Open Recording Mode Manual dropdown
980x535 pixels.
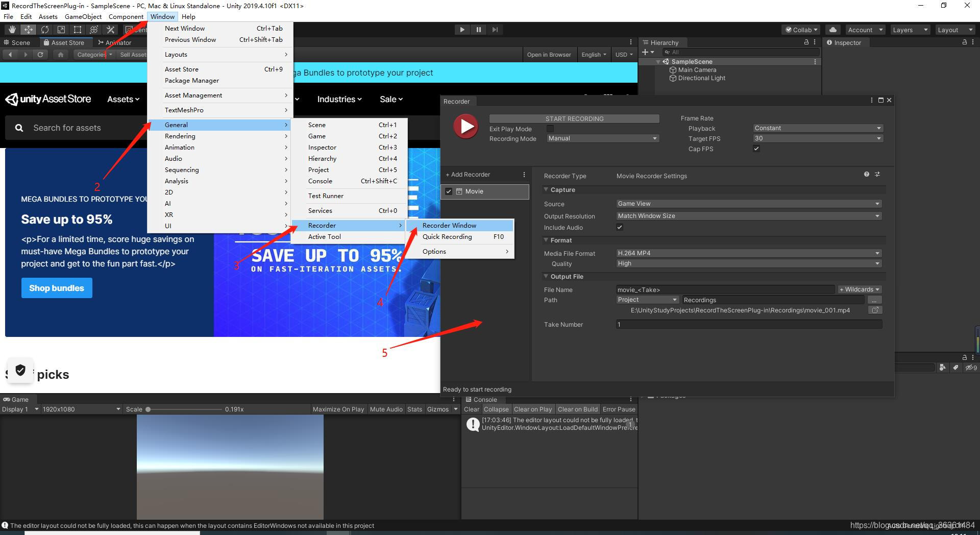(603, 138)
